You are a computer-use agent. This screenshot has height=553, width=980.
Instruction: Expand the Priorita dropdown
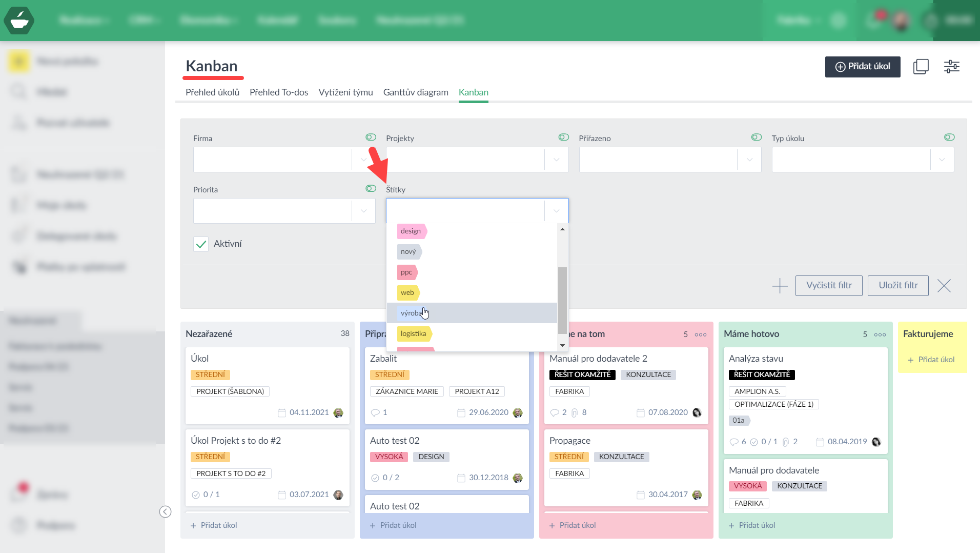click(363, 211)
